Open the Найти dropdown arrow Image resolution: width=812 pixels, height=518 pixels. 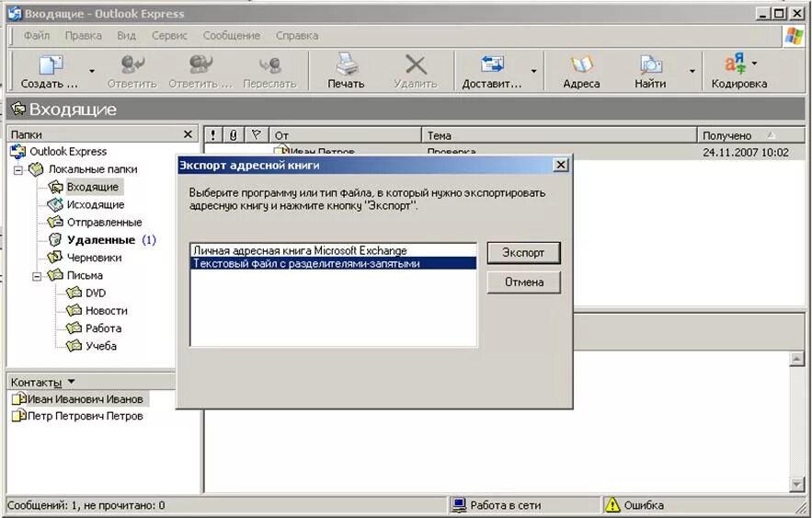point(692,71)
